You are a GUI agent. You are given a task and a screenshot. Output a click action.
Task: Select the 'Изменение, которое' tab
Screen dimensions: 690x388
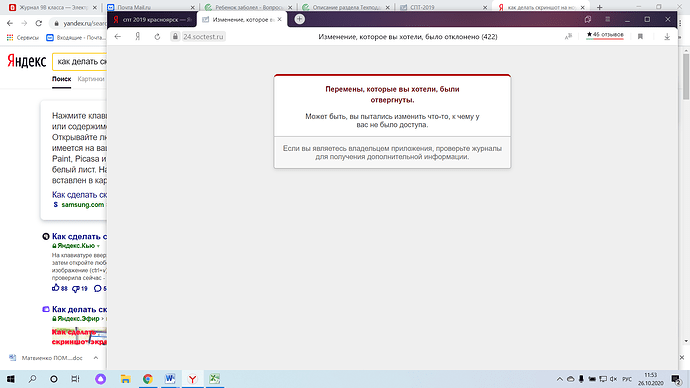pyautogui.click(x=242, y=19)
